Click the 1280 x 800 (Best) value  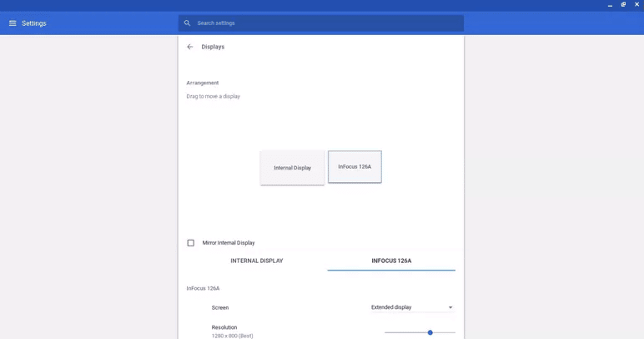233,336
